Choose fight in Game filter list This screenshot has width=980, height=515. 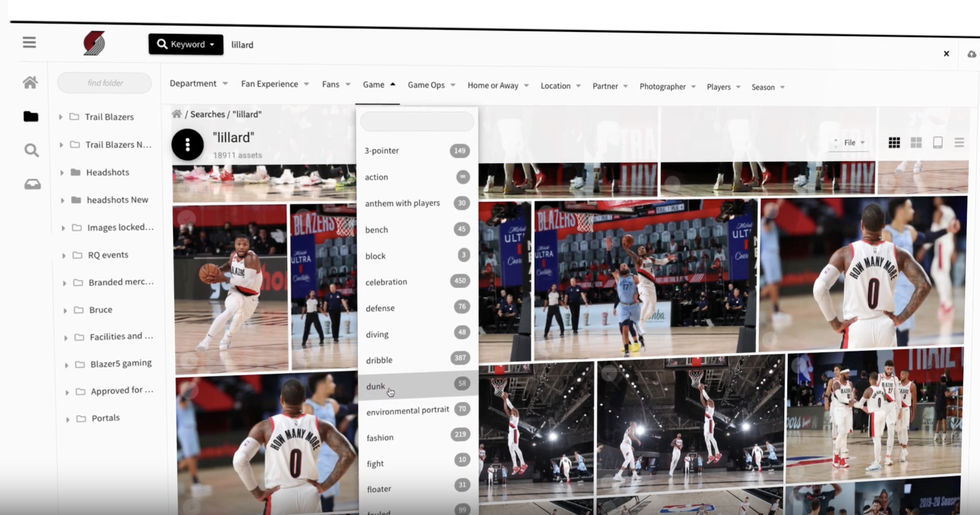click(419, 462)
